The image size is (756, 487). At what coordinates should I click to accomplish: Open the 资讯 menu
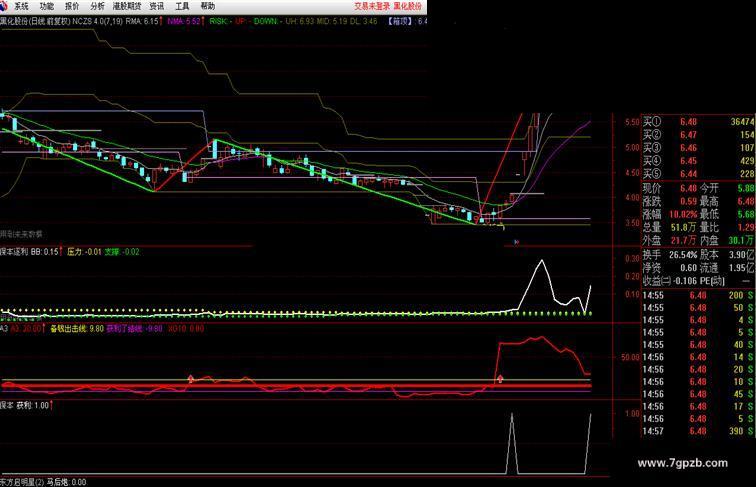[157, 6]
